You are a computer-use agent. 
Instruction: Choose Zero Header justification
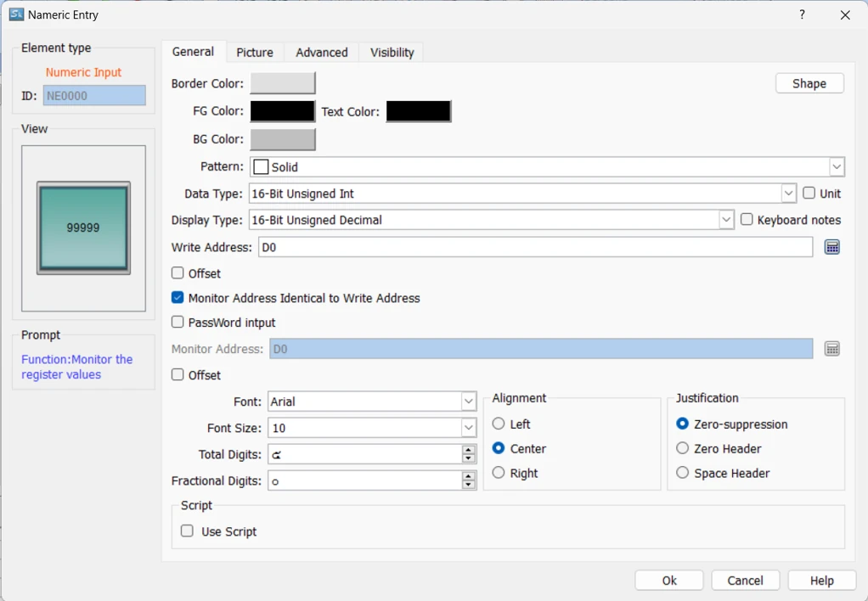(683, 447)
